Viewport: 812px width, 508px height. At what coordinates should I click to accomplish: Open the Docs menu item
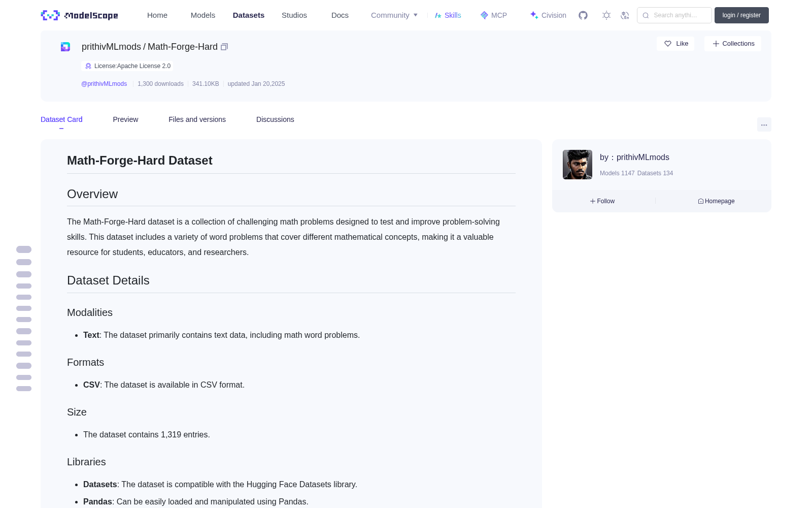coord(340,15)
